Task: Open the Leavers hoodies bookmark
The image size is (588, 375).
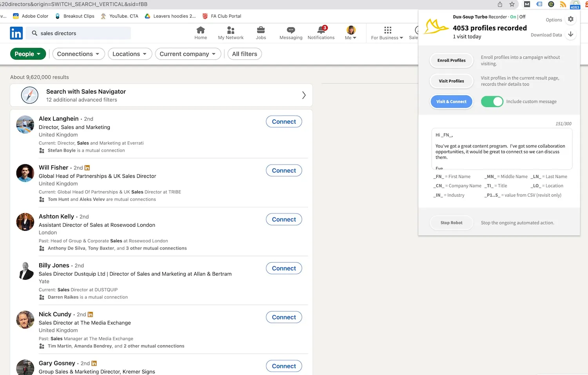Action: click(171, 16)
